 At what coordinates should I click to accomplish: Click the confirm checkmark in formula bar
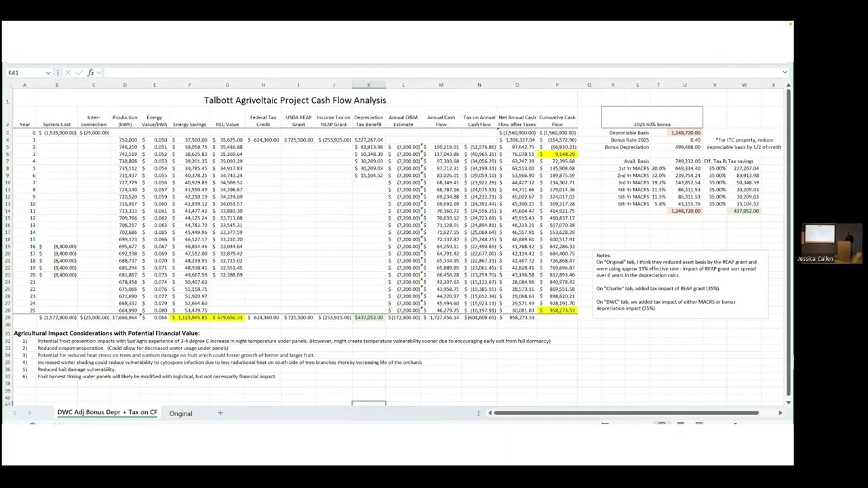[79, 73]
